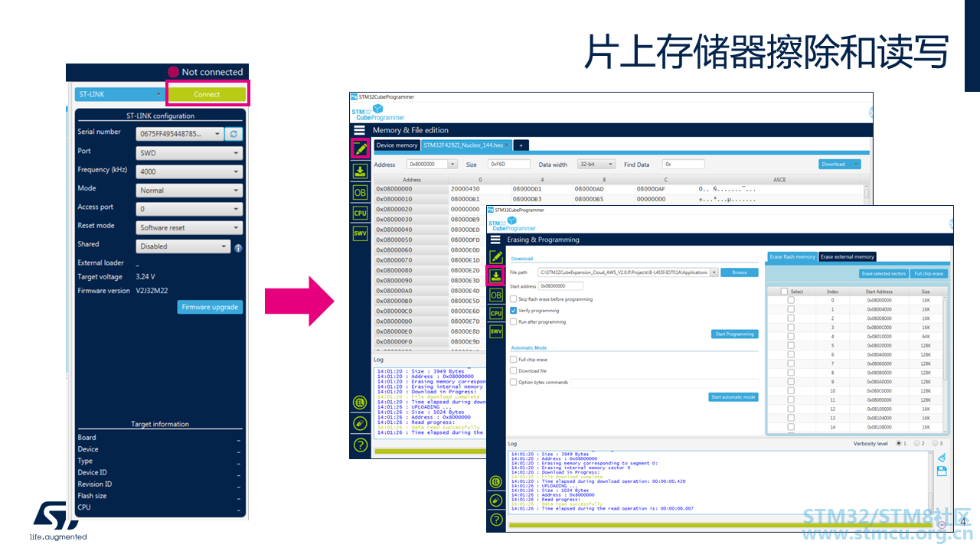Click help question icon in Erasing window sidebar

[x=496, y=520]
